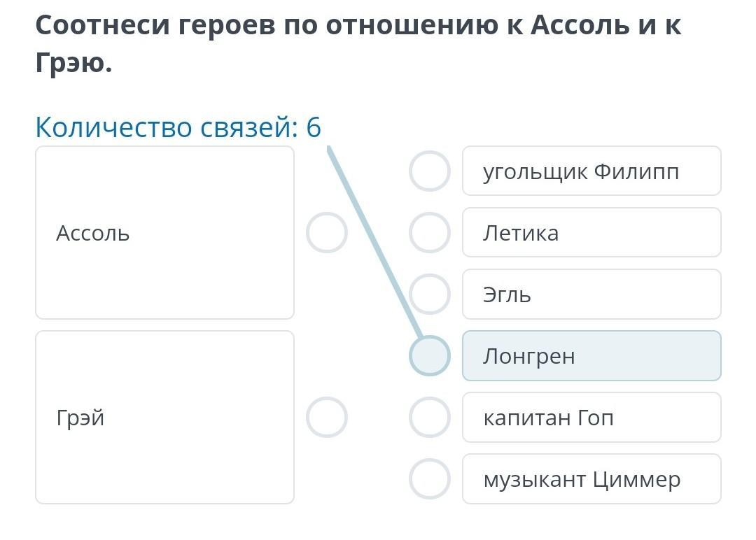Choose the угольщик Филипп answer box
756x540 pixels.
tap(591, 171)
